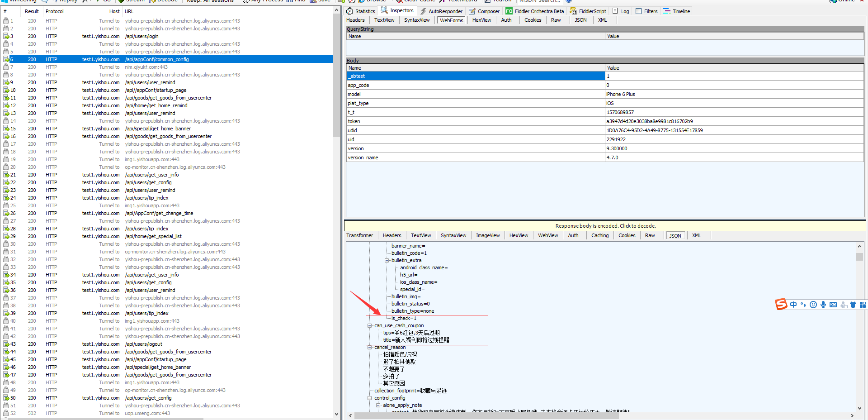Click the session list vertical scrollbar thumb
868x420 pixels.
[x=336, y=76]
